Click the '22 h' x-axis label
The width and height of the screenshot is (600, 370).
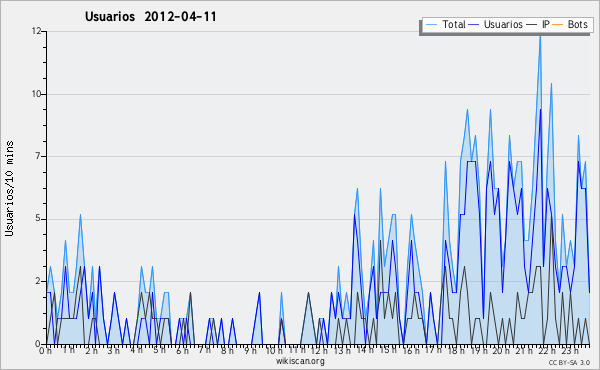click(547, 351)
